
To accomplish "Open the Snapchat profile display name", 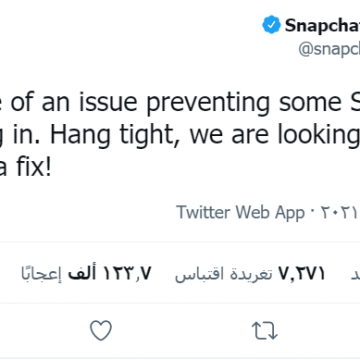I will coord(322,25).
